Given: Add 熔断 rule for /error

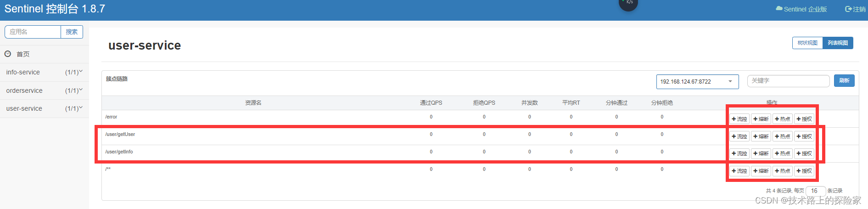Looking at the screenshot, I should tap(761, 119).
